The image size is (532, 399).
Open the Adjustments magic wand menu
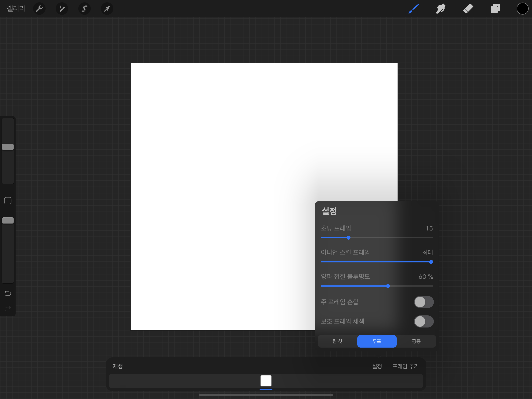coord(62,9)
